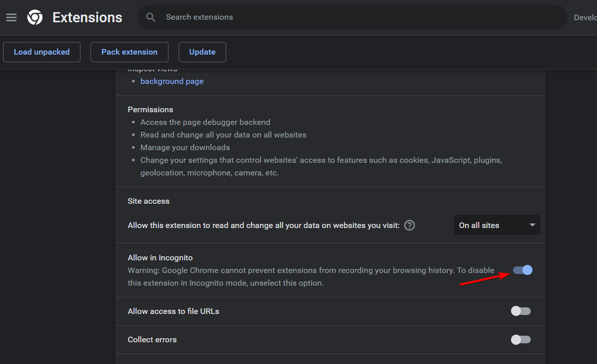Open the 'On all sites' dropdown

[497, 225]
